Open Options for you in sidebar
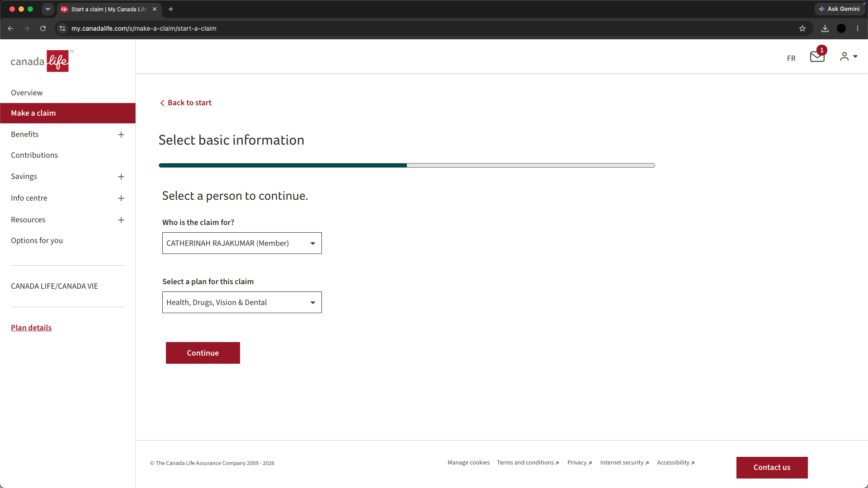This screenshot has width=868, height=488. [37, 240]
